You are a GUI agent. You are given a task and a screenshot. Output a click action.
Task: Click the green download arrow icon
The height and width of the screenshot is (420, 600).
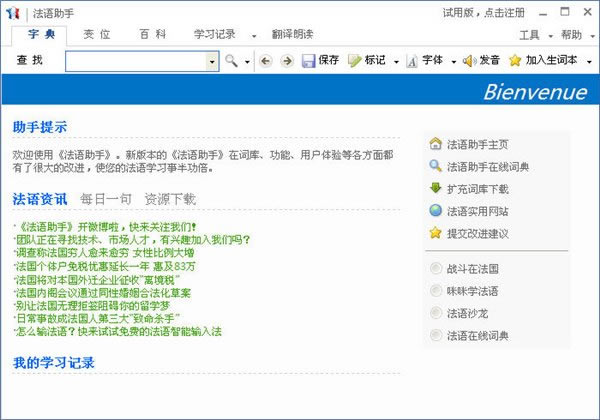coord(435,188)
